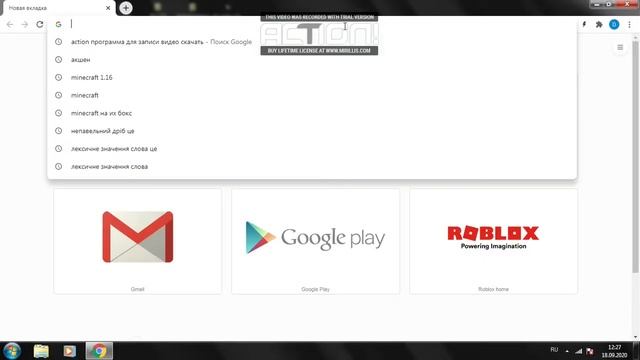Open the Chrome extensions puzzle icon
640x360 pixels.
[599, 24]
